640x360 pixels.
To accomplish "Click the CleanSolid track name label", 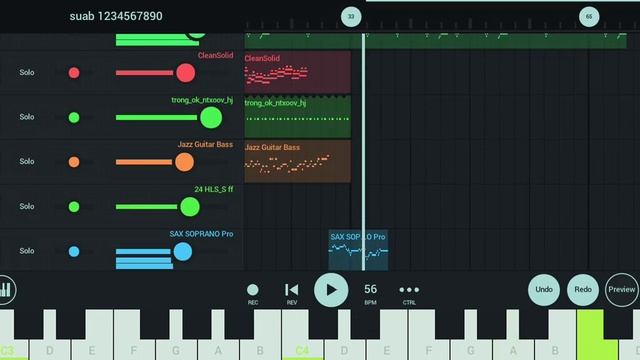I will pos(216,55).
